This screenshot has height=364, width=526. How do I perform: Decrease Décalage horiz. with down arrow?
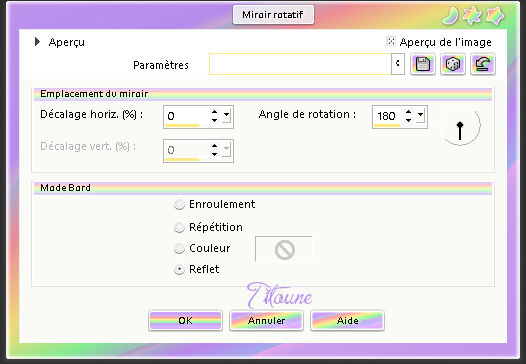[214, 119]
